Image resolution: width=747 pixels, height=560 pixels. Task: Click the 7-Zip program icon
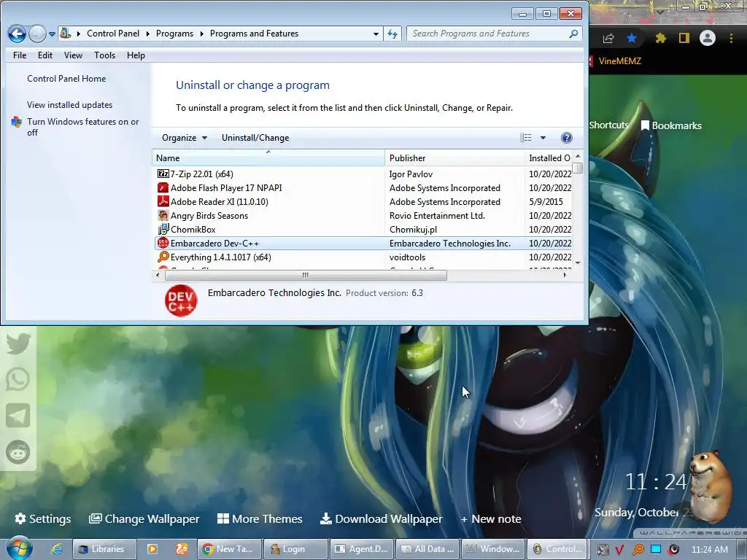(163, 174)
